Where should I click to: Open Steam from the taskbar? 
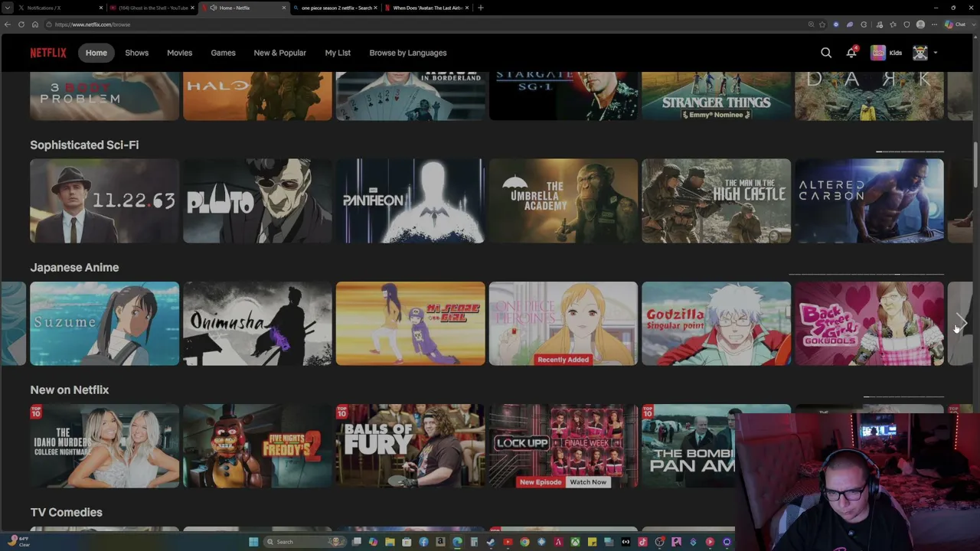tap(491, 542)
